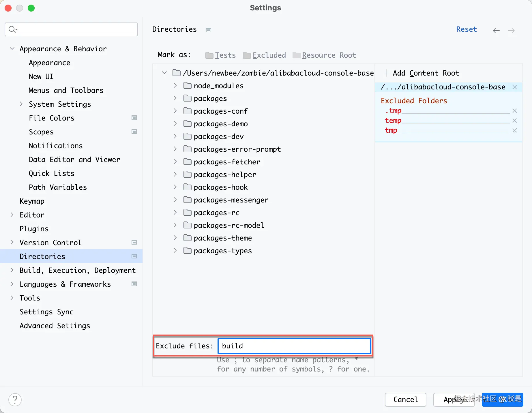532x413 pixels.
Task: Mark the folder as Resource Root
Action: (x=324, y=55)
